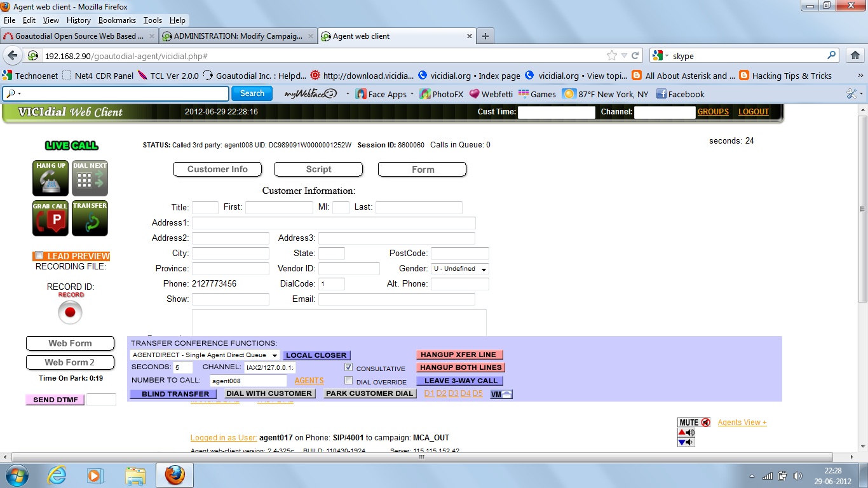
Task: Enable the DIAL OVERRIDE checkbox
Action: [x=348, y=381]
